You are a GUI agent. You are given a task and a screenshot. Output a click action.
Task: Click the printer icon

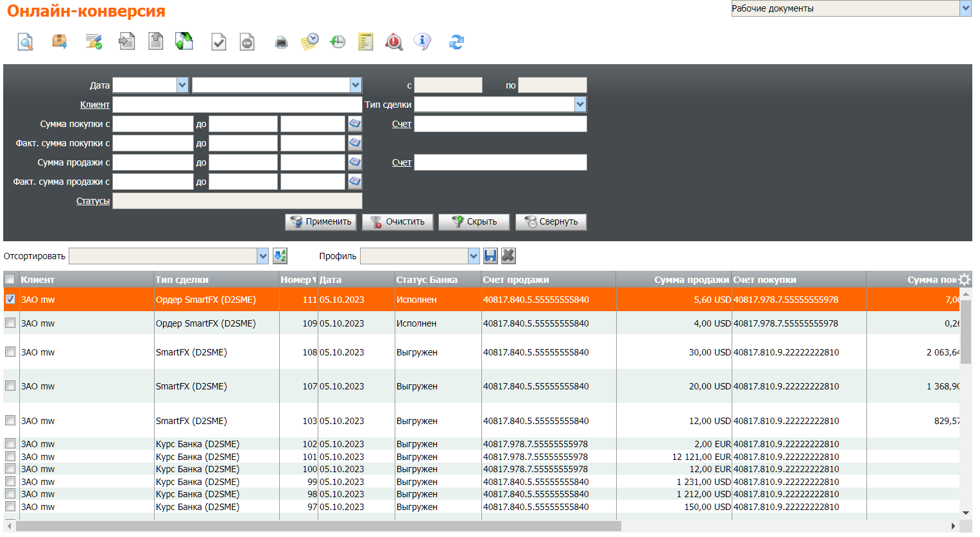click(x=281, y=42)
